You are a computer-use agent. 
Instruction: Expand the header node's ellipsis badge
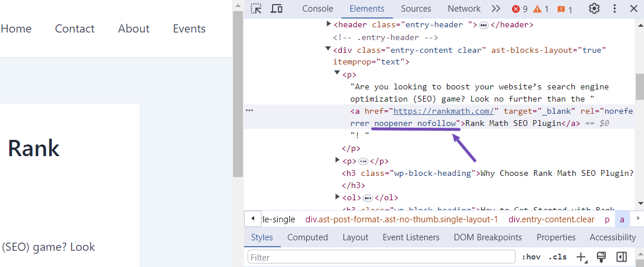(x=484, y=25)
